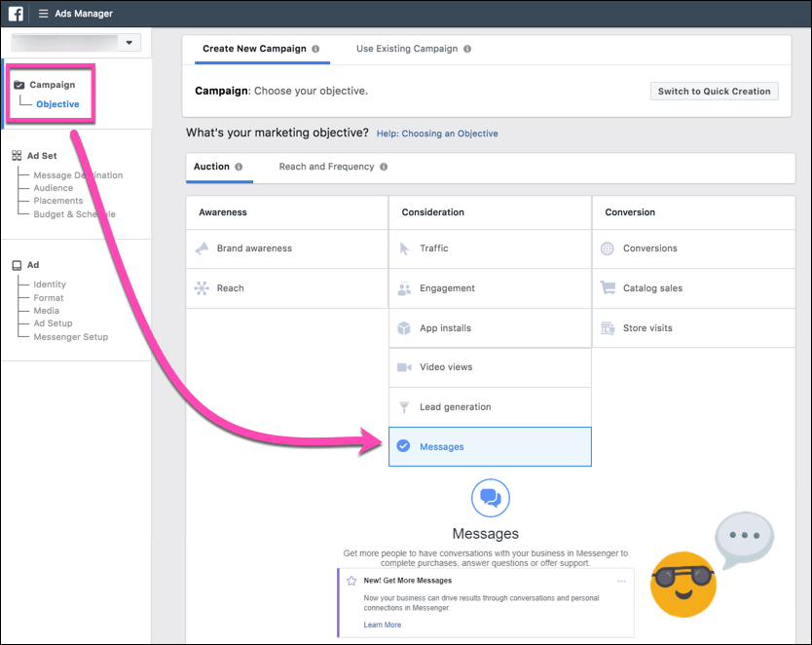The height and width of the screenshot is (645, 812).
Task: Choose the Conversions objective
Action: coord(694,248)
